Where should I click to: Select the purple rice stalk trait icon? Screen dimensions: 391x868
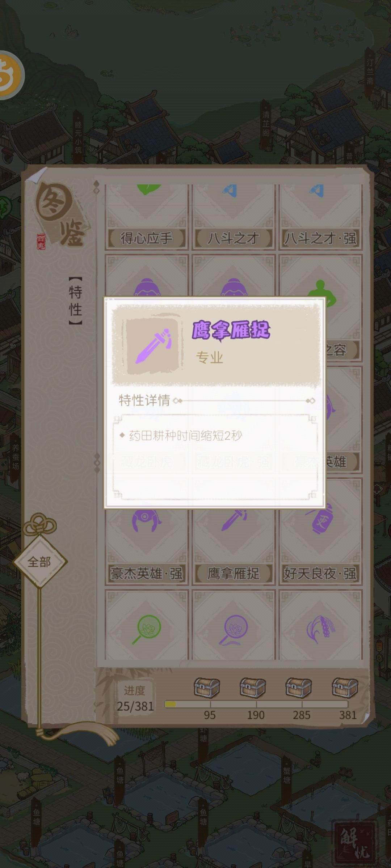pos(320,629)
